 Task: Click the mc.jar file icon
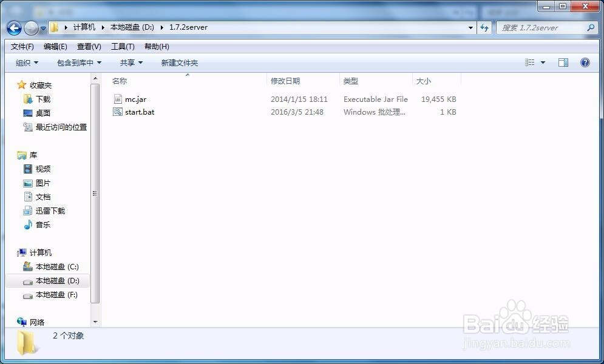[118, 99]
